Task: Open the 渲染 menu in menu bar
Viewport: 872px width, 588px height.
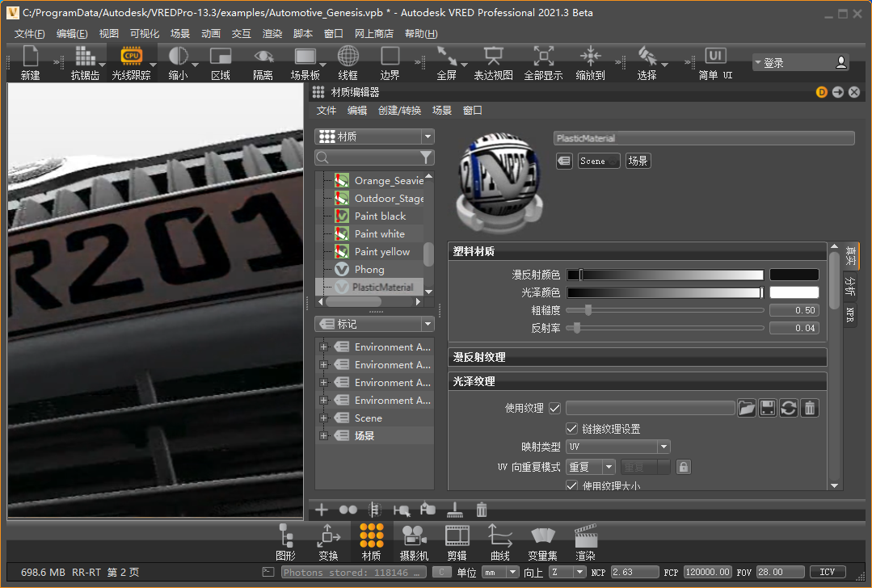Action: coord(272,34)
